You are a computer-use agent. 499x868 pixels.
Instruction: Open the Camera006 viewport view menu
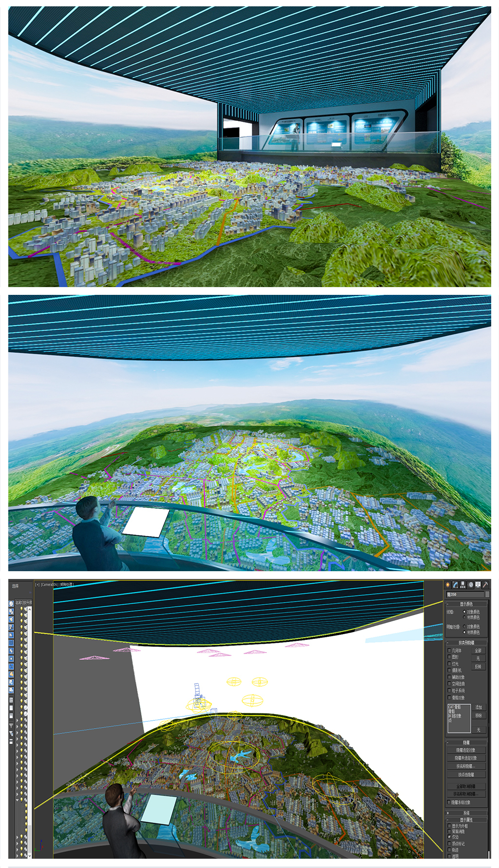(49, 585)
